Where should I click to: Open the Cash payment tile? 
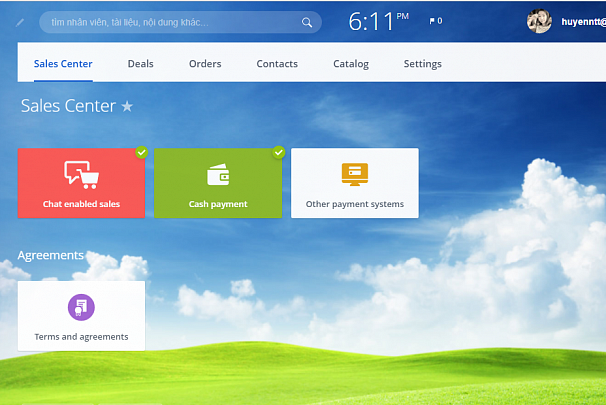(x=218, y=183)
